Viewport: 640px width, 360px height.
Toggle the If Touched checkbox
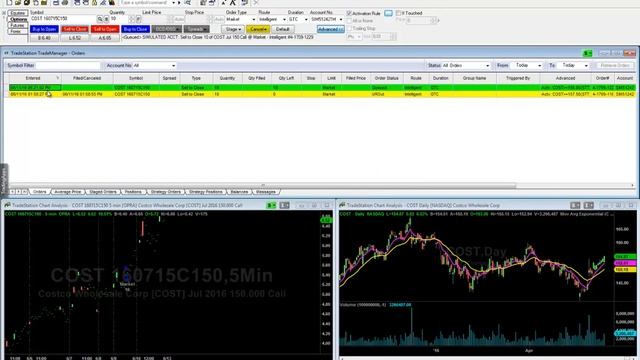[x=398, y=13]
